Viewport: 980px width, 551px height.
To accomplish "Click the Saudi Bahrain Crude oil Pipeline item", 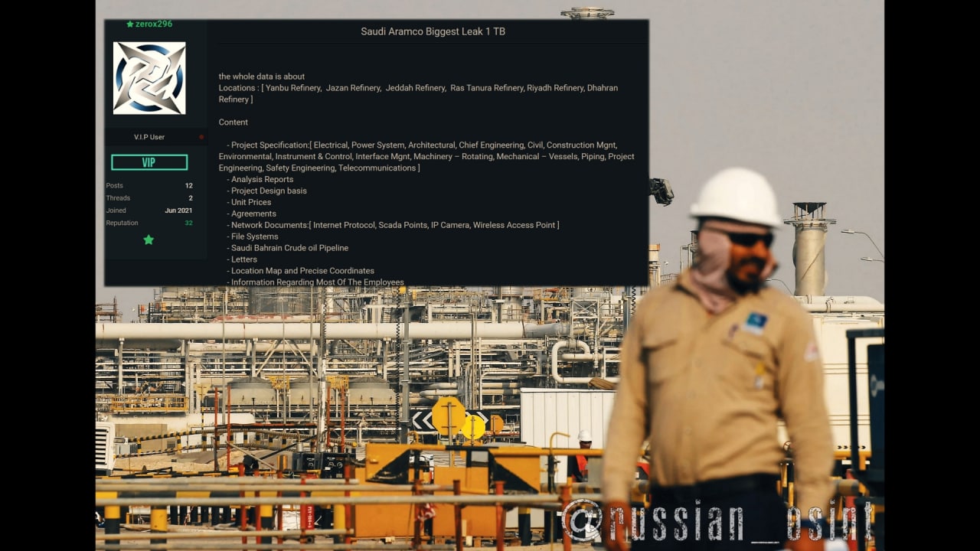I will pos(289,248).
